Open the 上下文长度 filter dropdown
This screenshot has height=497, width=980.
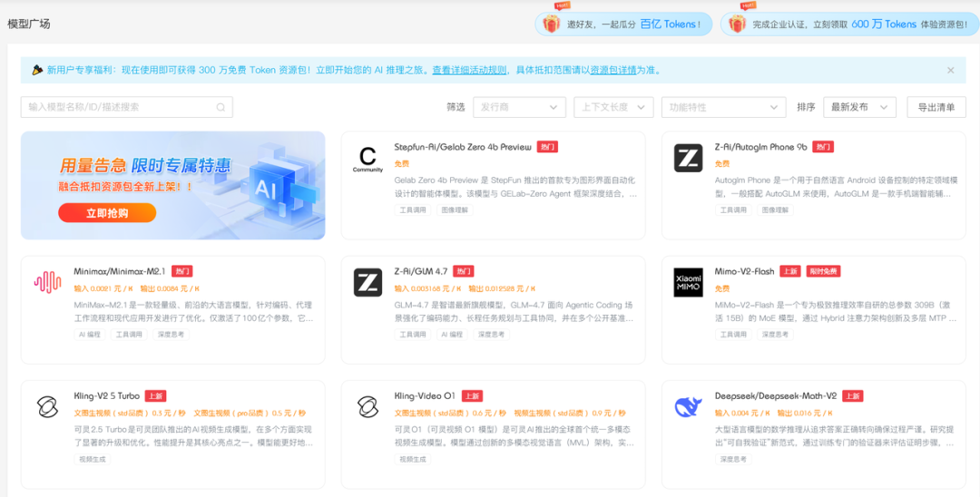coord(613,107)
